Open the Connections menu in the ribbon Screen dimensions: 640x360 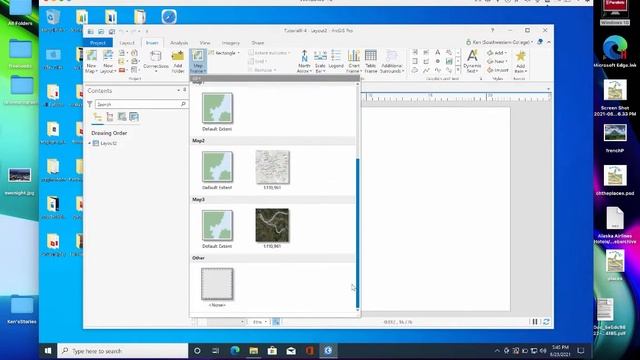pos(156,62)
